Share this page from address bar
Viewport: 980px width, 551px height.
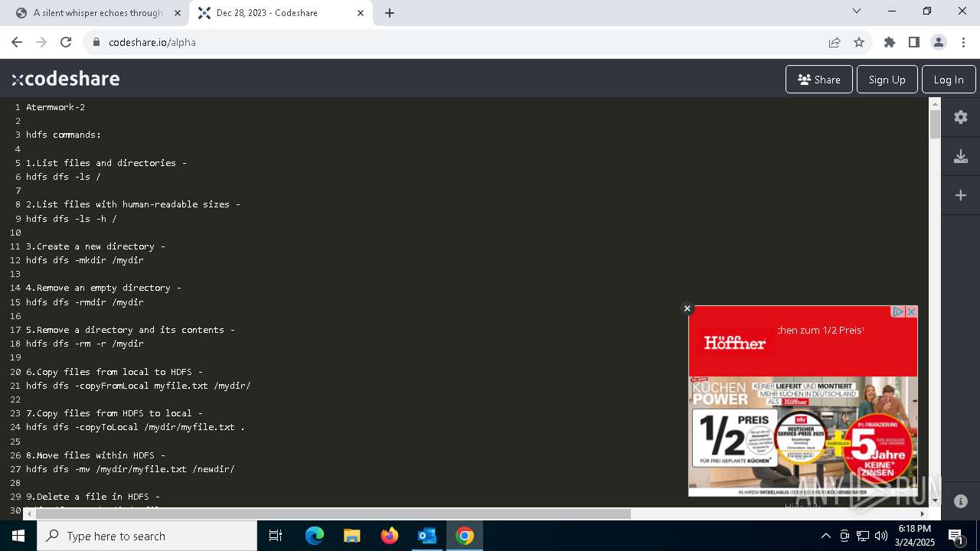coord(835,42)
